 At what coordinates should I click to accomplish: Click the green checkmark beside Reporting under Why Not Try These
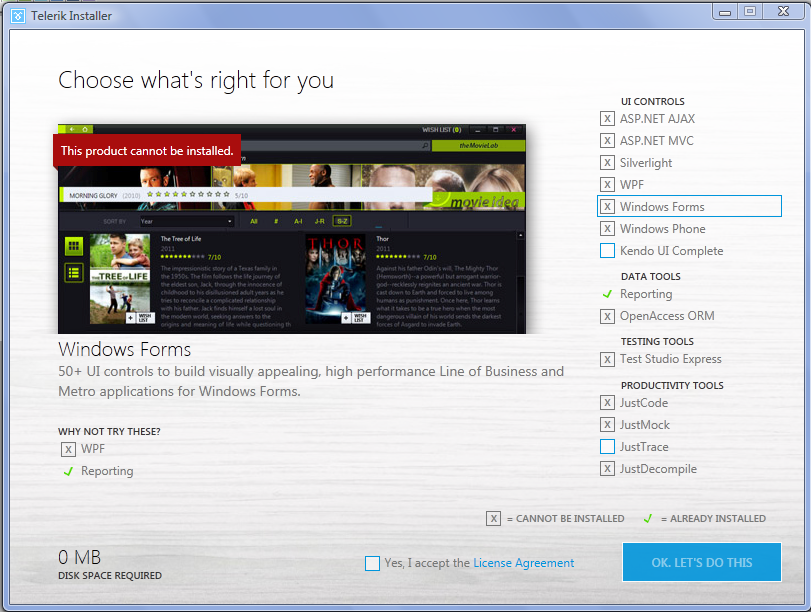click(68, 471)
